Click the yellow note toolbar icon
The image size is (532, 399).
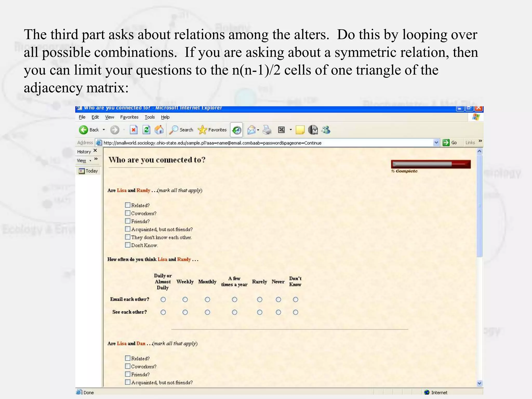pyautogui.click(x=300, y=130)
